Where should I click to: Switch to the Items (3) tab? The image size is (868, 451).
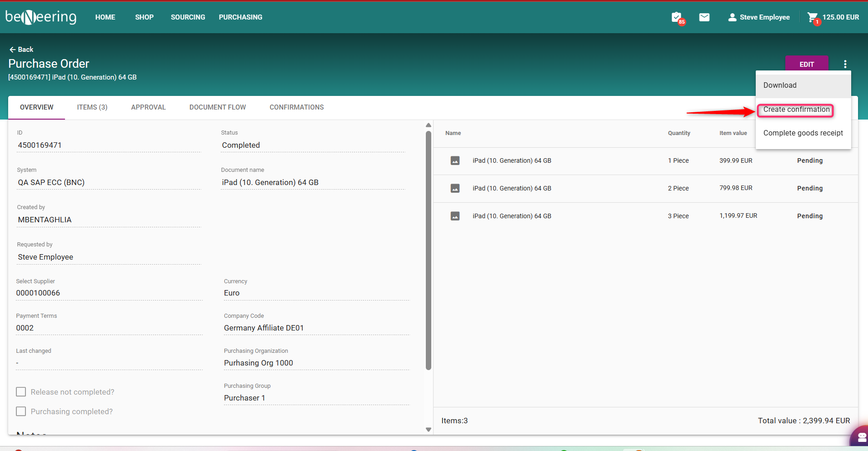pyautogui.click(x=92, y=107)
